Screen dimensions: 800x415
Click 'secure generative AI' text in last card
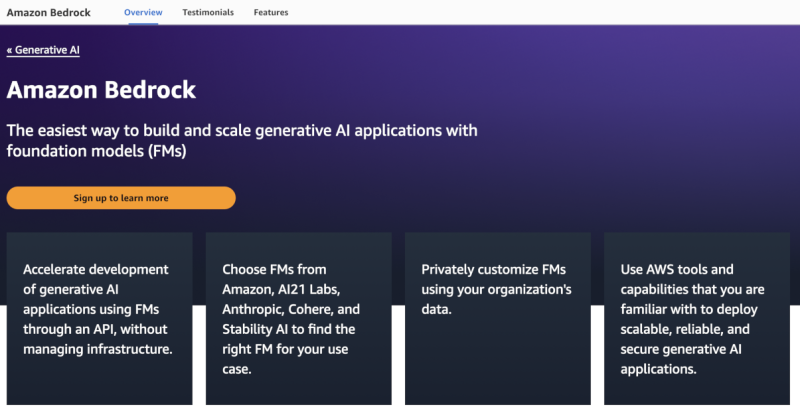(678, 349)
